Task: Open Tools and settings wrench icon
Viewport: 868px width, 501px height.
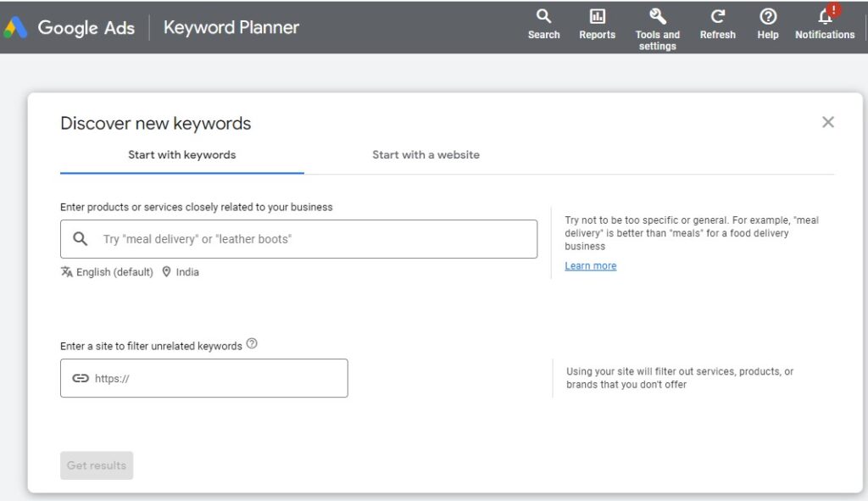Action: coord(657,16)
